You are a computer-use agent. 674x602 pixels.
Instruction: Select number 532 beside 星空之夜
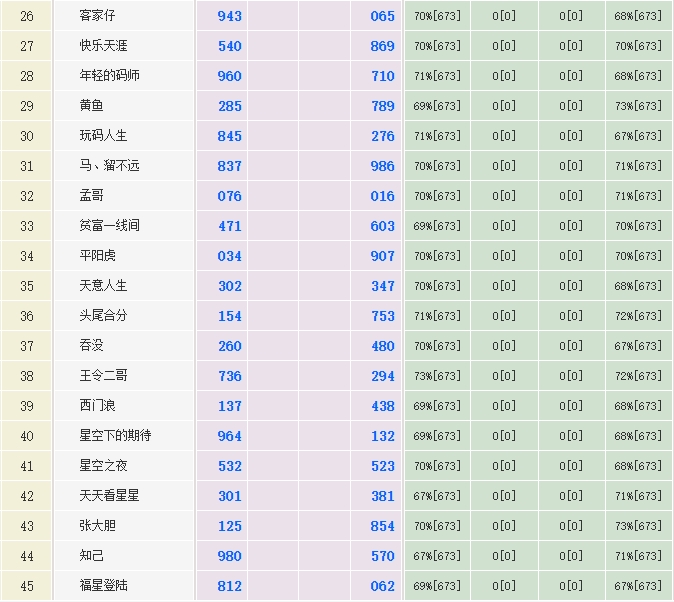point(230,466)
